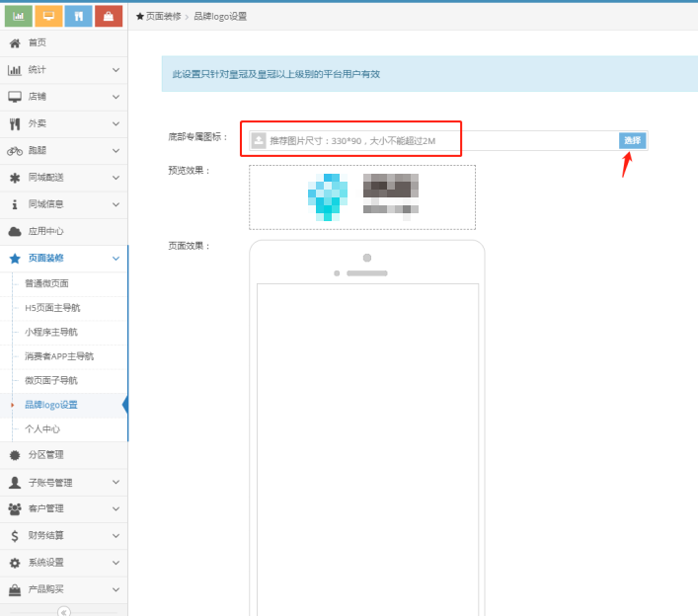Click the green bar chart shortcut button
Viewport: 698px width, 616px height.
[18, 16]
